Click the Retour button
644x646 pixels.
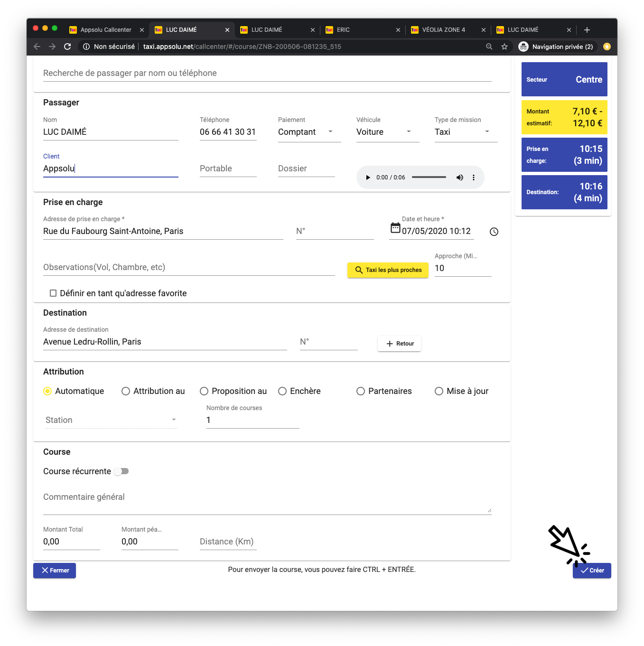pyautogui.click(x=399, y=344)
